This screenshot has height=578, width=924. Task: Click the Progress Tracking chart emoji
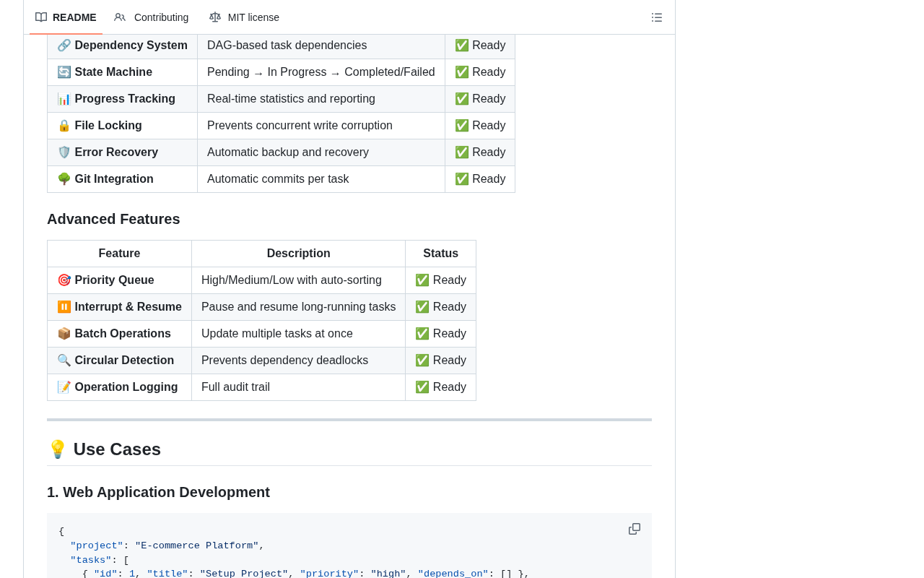[64, 99]
